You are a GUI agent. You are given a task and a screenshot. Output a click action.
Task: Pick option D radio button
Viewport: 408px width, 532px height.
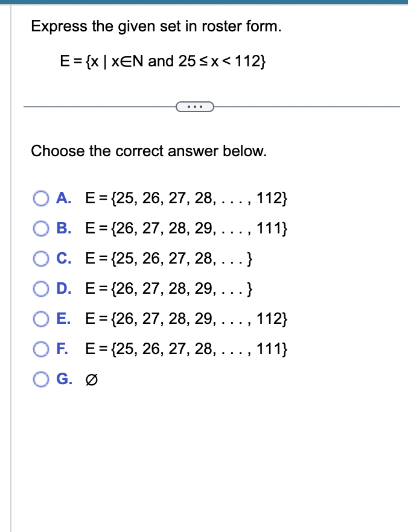click(x=40, y=289)
